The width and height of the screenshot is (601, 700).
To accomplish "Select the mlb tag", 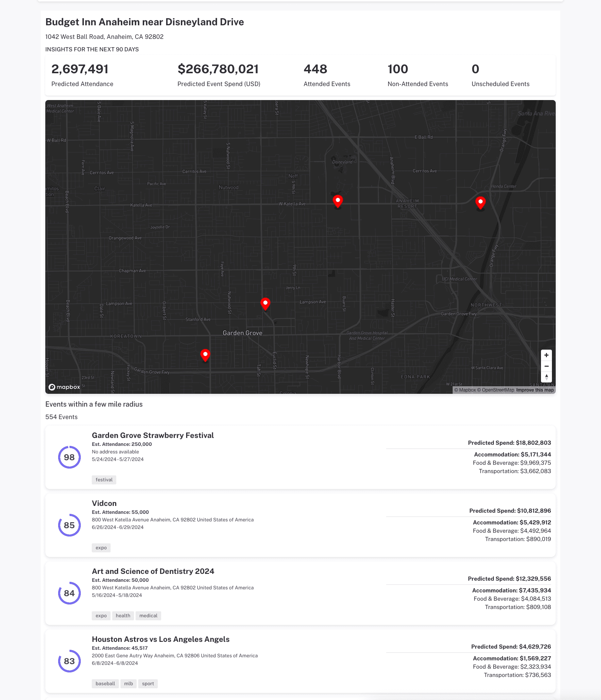I will (128, 684).
